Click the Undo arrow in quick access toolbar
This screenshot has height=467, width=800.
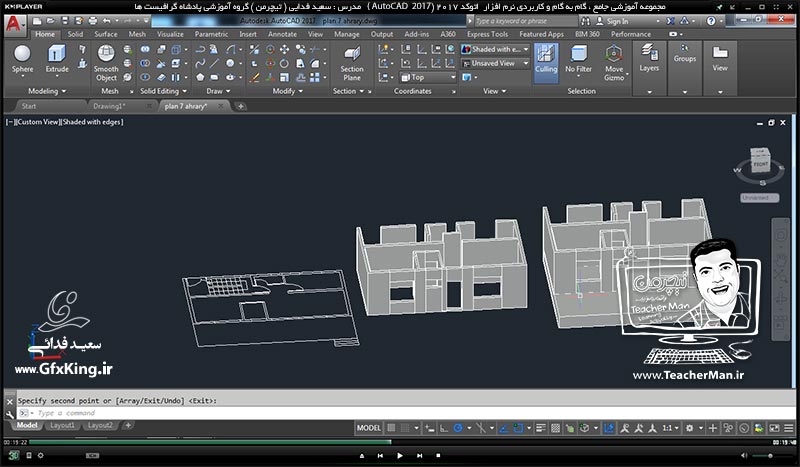tap(106, 21)
